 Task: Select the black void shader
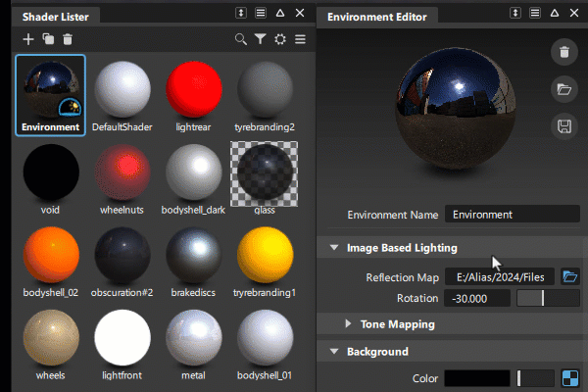pos(51,172)
